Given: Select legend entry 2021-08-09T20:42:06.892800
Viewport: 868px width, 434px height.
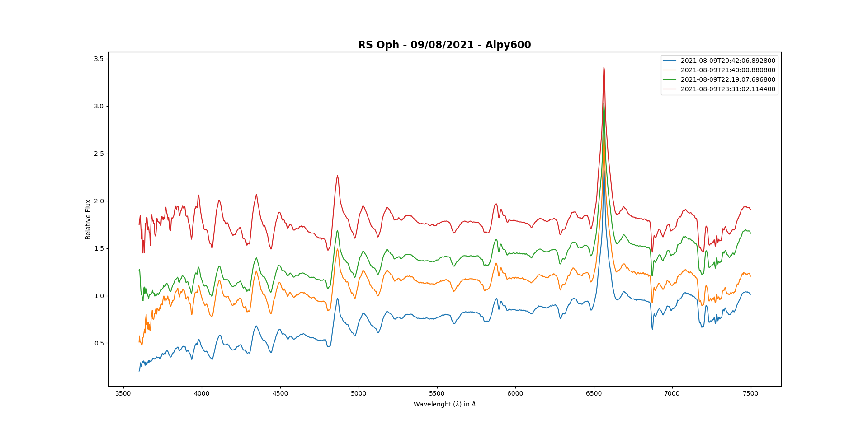Looking at the screenshot, I should point(727,61).
